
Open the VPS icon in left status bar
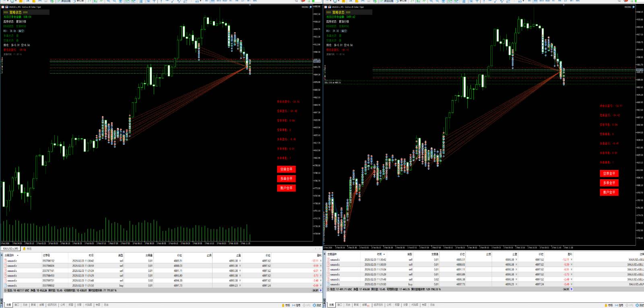(x=307, y=305)
